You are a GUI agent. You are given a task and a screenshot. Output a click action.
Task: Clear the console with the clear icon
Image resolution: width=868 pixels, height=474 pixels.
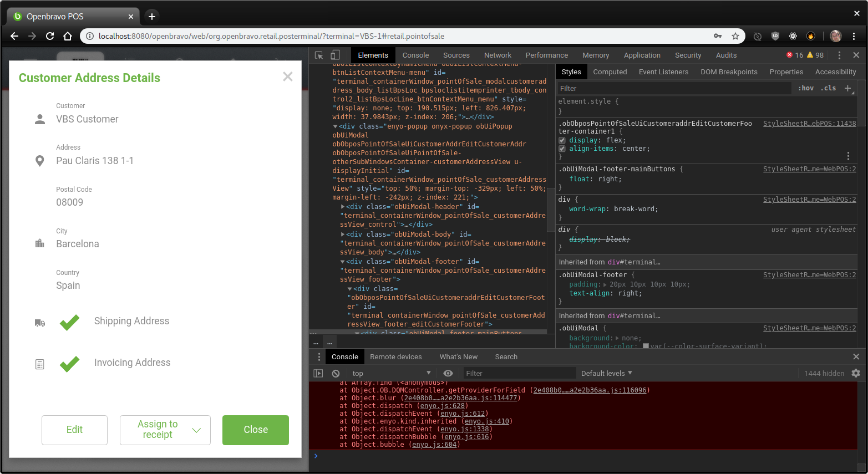pyautogui.click(x=336, y=373)
